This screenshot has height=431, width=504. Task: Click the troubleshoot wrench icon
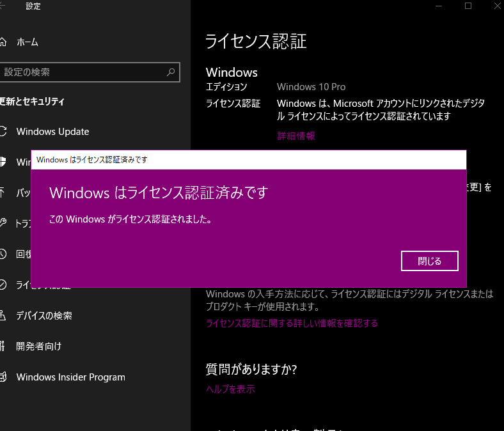(x=3, y=223)
